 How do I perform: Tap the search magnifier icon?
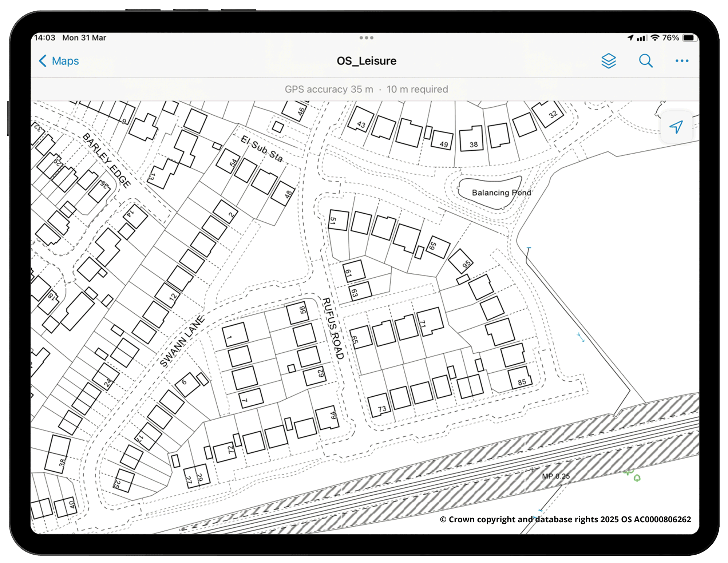click(646, 61)
